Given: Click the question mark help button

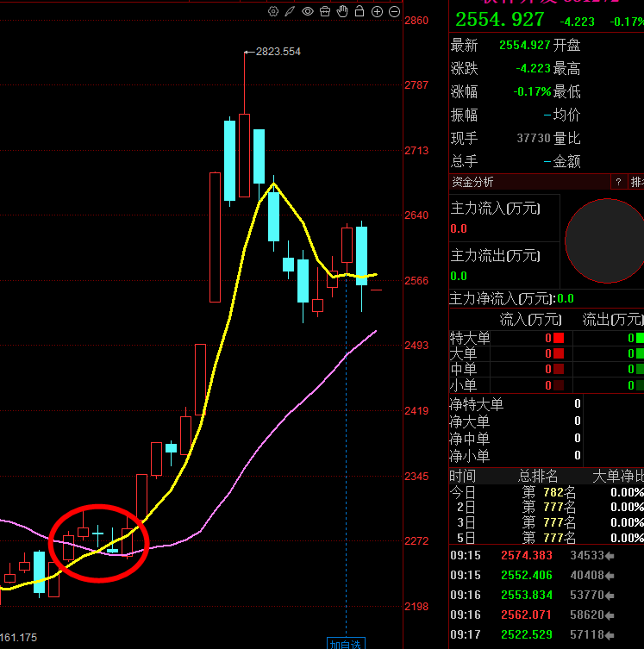Looking at the screenshot, I should pyautogui.click(x=618, y=182).
